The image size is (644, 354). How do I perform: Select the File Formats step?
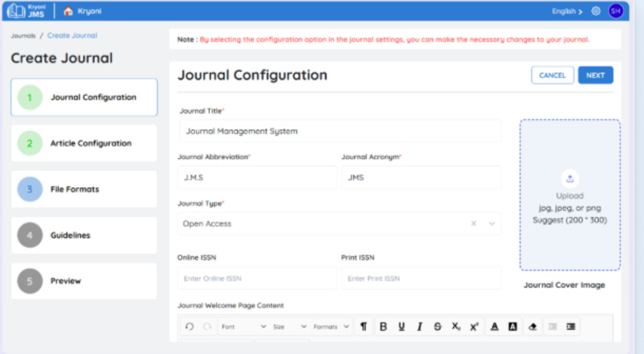tap(84, 189)
